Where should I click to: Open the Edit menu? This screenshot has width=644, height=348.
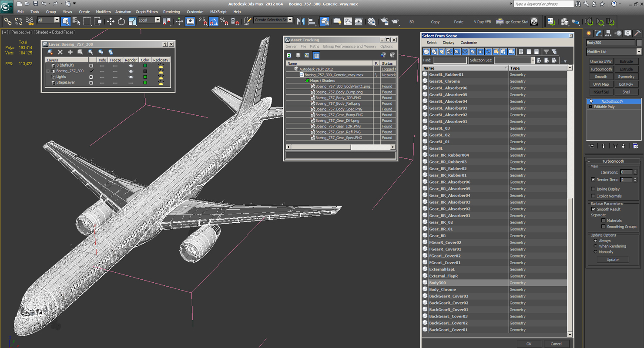pyautogui.click(x=20, y=12)
